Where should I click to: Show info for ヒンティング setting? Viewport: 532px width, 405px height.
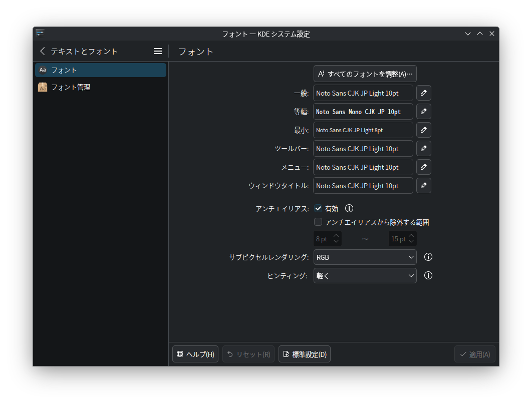tap(428, 276)
